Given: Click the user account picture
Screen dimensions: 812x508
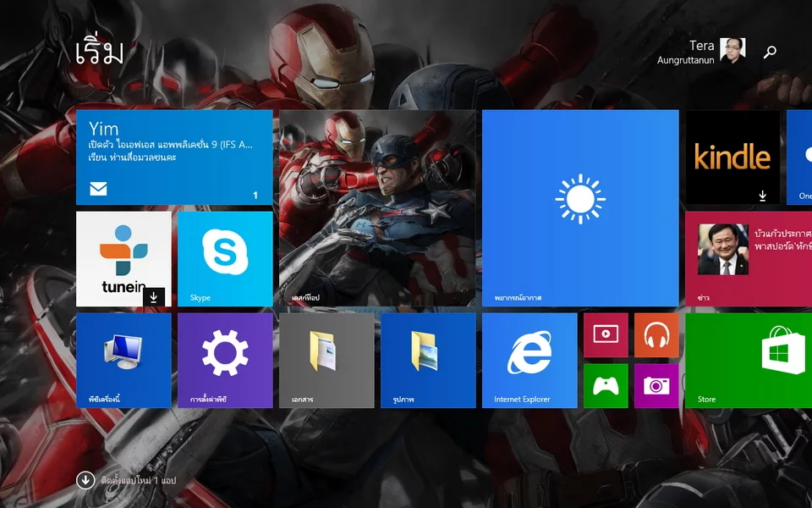Looking at the screenshot, I should coord(732,51).
